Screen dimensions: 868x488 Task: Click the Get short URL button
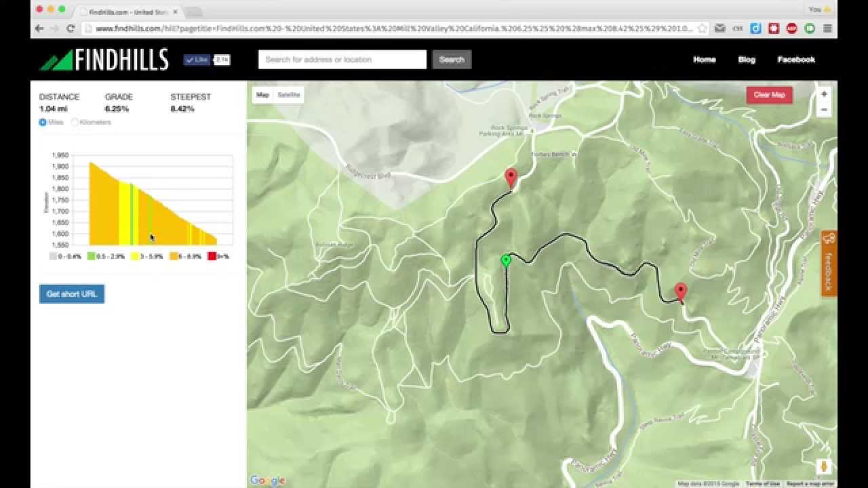tap(72, 294)
